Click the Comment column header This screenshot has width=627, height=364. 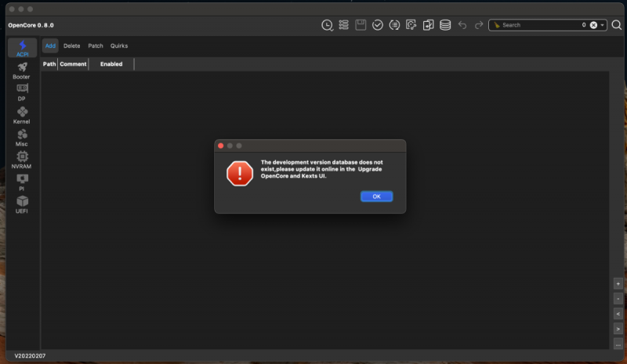(x=73, y=64)
